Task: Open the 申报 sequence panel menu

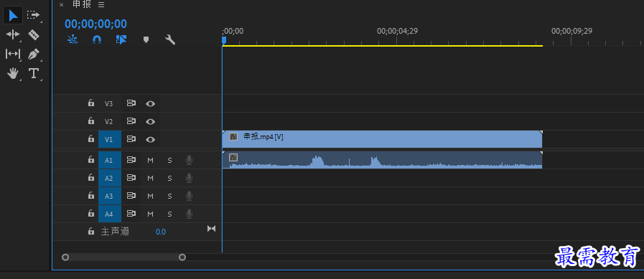Action: 101,4
